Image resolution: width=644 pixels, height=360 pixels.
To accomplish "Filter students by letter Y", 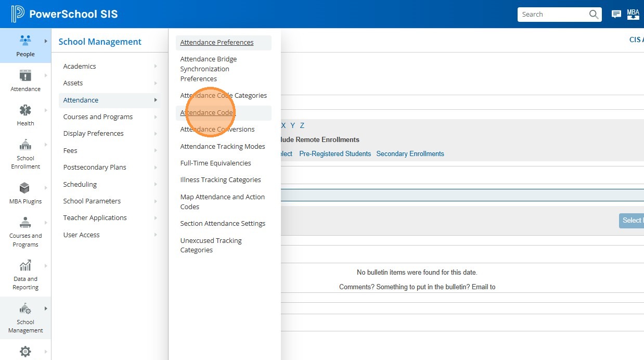I will click(293, 125).
